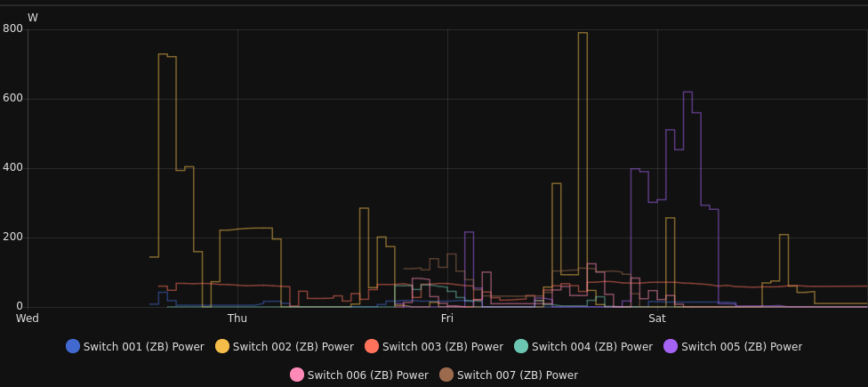The width and height of the screenshot is (868, 387).
Task: Hide Switch 003 (ZB) Power series label
Action: point(442,347)
